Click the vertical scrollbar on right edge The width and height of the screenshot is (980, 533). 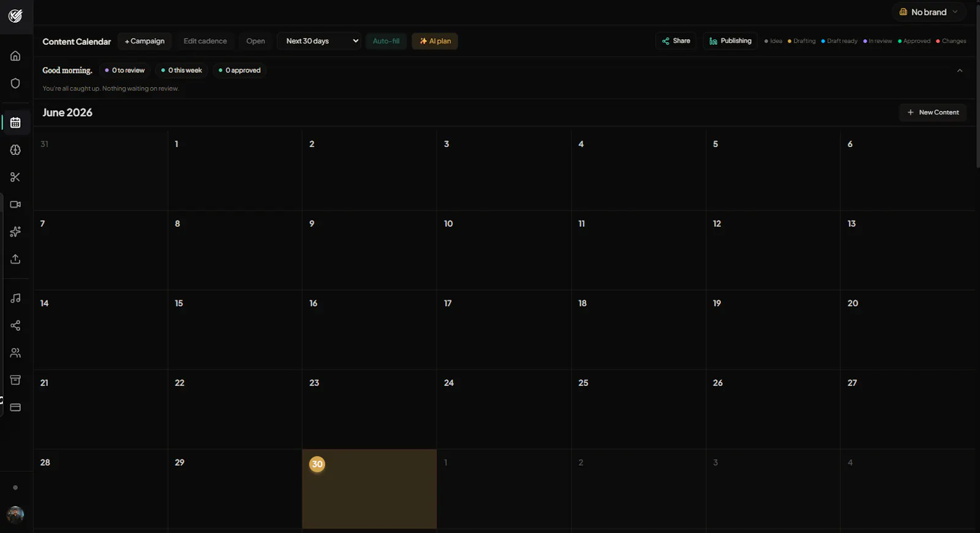(x=978, y=86)
